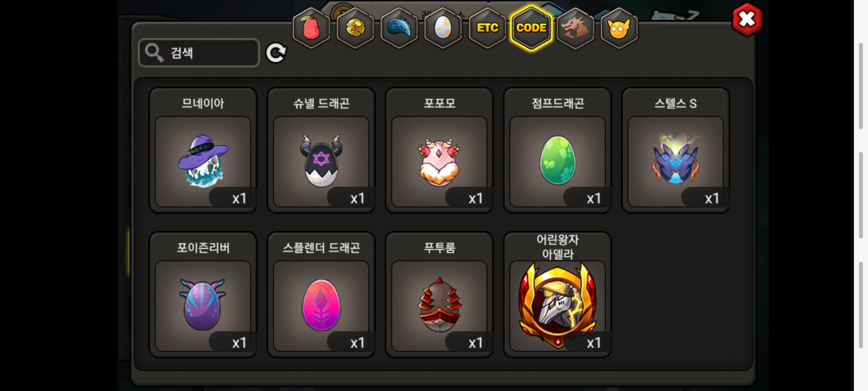Viewport: 868px width, 391px height.
Task: Choose the magenta 스플렌더 드래곤 egg
Action: [321, 295]
